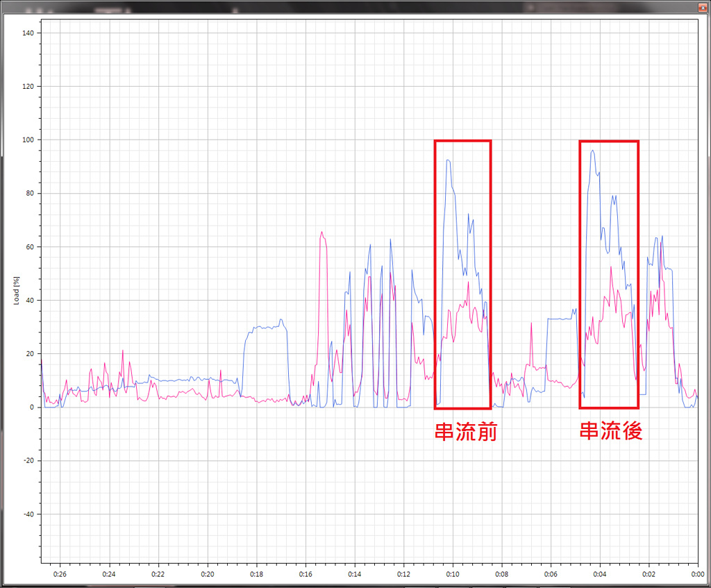Click the blue line peak inside 串流前 box
The width and height of the screenshot is (711, 588).
[x=449, y=160]
